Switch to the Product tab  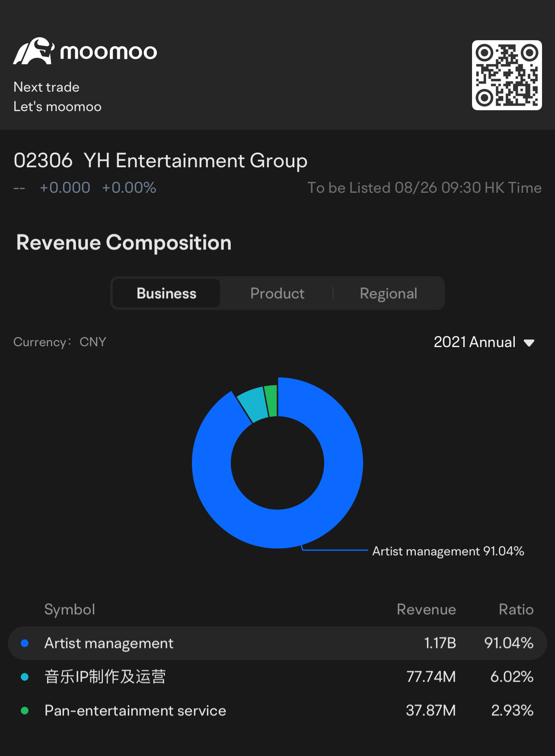click(277, 293)
